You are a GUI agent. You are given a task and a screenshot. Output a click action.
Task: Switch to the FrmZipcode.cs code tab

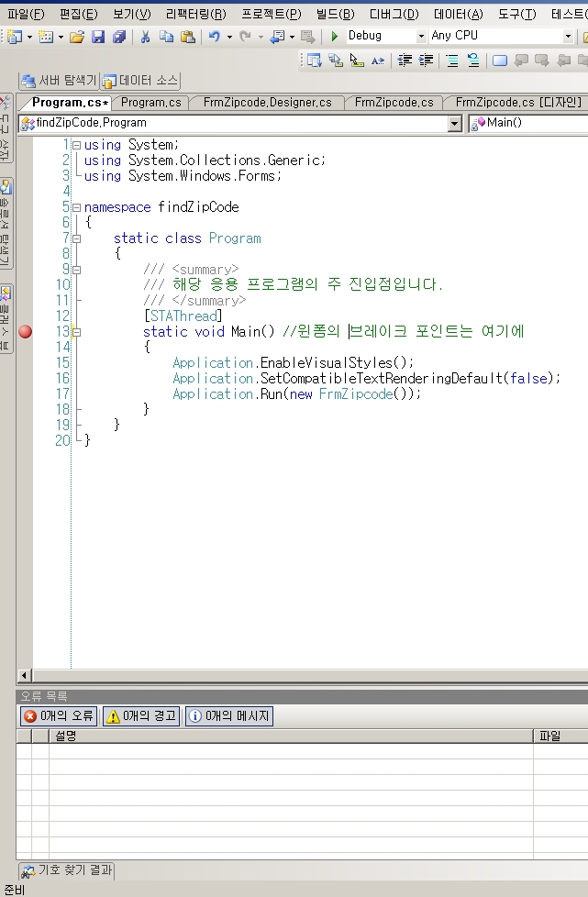pos(394,103)
